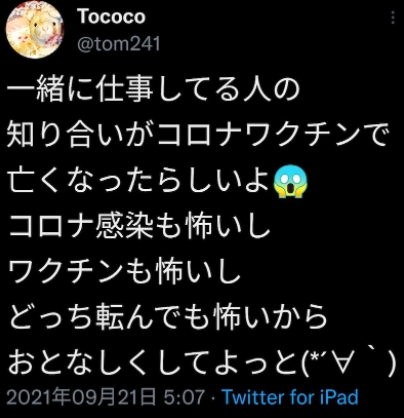Select the phrase 仕事してる人の

click(197, 90)
